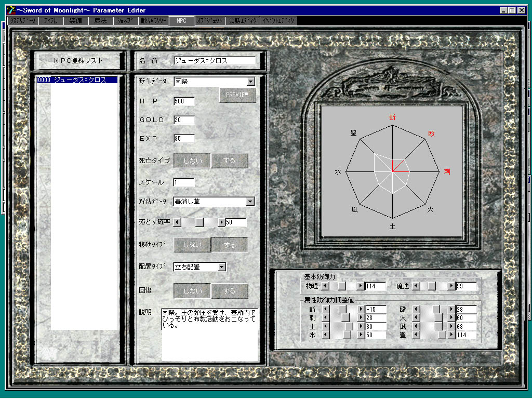
Task: Click the HP value field
Action: [x=184, y=101]
